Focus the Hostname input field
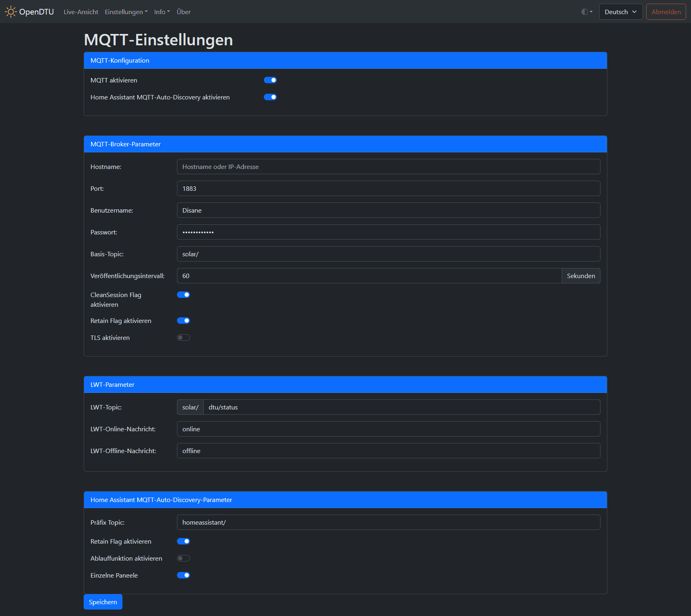The height and width of the screenshot is (616, 691). coord(388,167)
